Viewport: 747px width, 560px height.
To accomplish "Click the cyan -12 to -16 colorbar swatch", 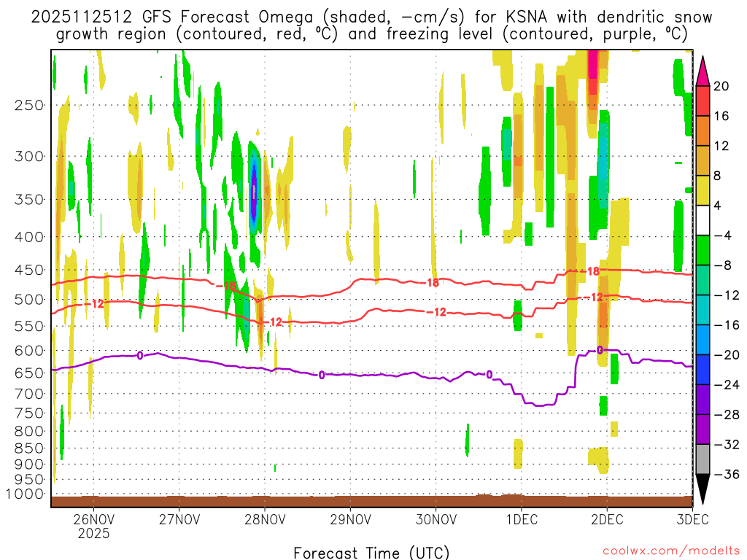I will pyautogui.click(x=703, y=310).
